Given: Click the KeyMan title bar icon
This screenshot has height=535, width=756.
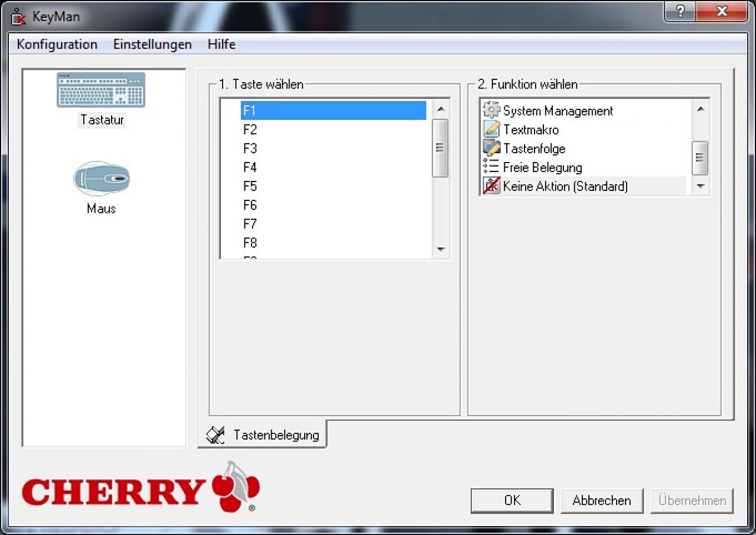Looking at the screenshot, I should coord(19,17).
